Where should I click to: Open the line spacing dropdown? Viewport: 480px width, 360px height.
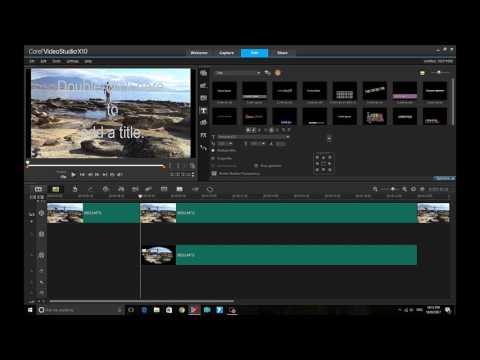pyautogui.click(x=258, y=144)
